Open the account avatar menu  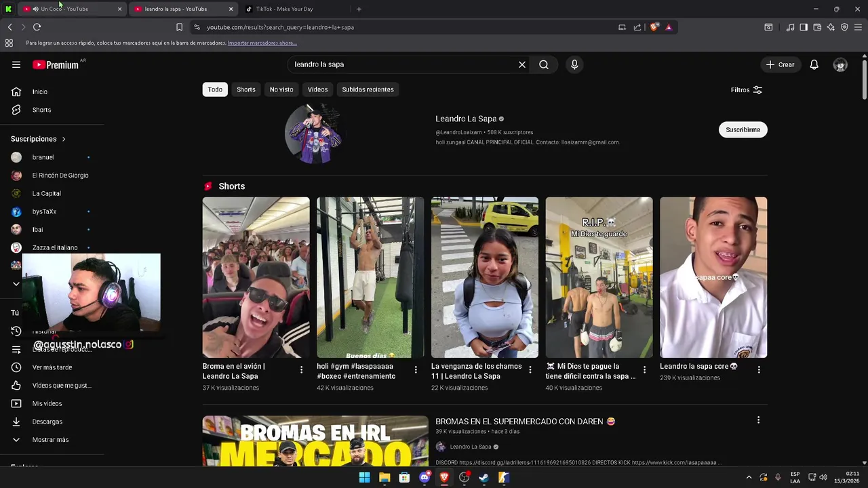point(840,64)
